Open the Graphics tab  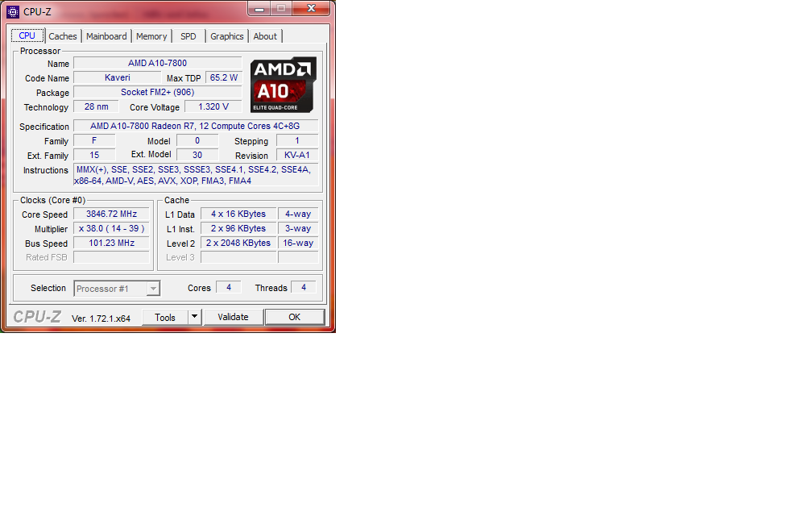[x=227, y=36]
